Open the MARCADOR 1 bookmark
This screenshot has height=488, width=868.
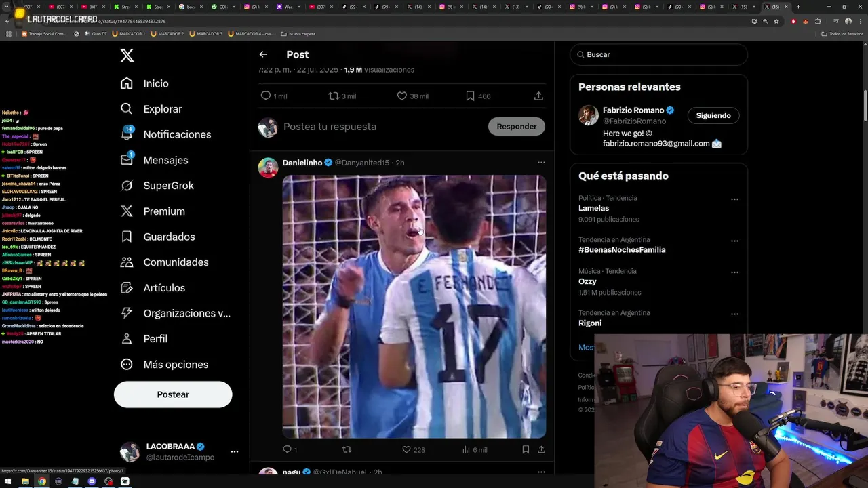[129, 34]
